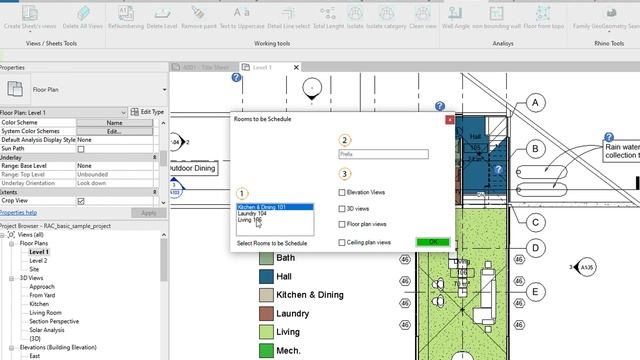Toggle the Crop View checkbox

(x=81, y=201)
